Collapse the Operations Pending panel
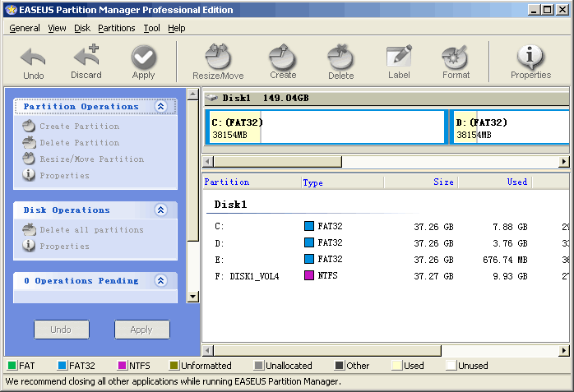The height and width of the screenshot is (392, 574). point(160,280)
